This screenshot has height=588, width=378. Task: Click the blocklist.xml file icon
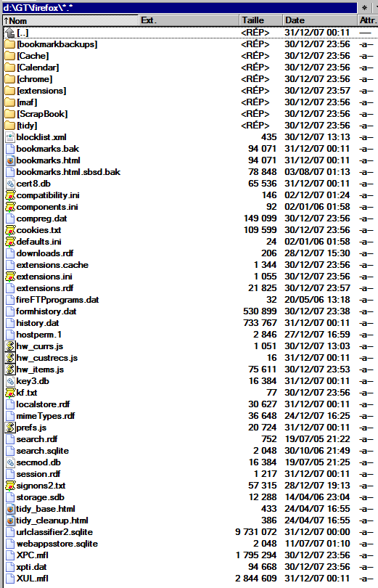click(10, 138)
